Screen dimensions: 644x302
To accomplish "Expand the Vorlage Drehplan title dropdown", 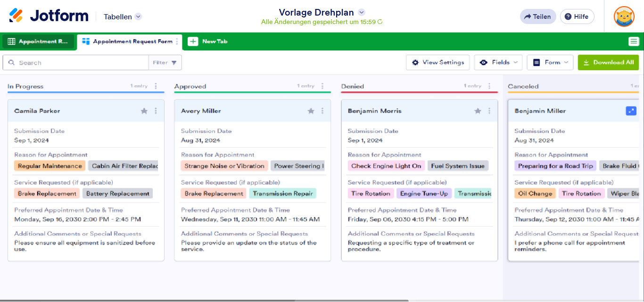I will (362, 12).
